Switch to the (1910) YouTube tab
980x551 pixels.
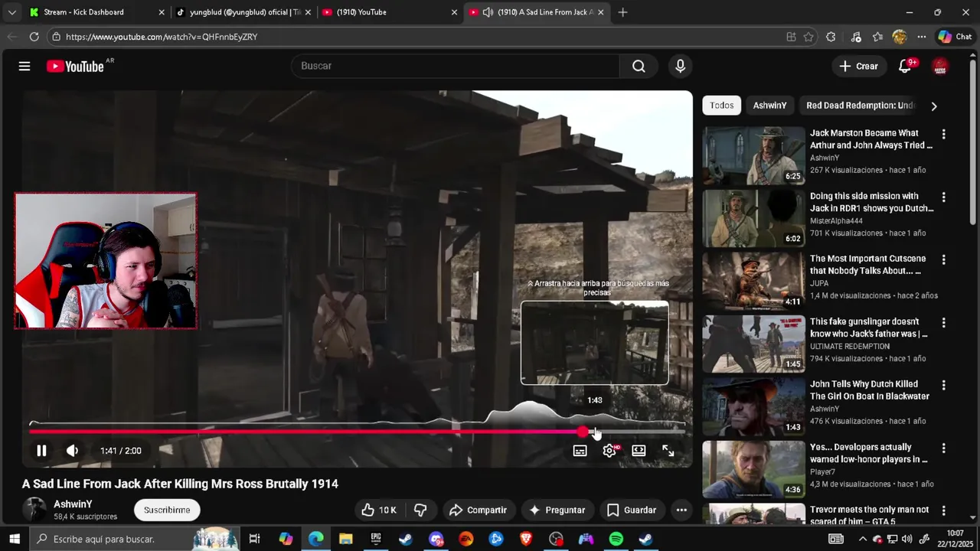click(389, 12)
